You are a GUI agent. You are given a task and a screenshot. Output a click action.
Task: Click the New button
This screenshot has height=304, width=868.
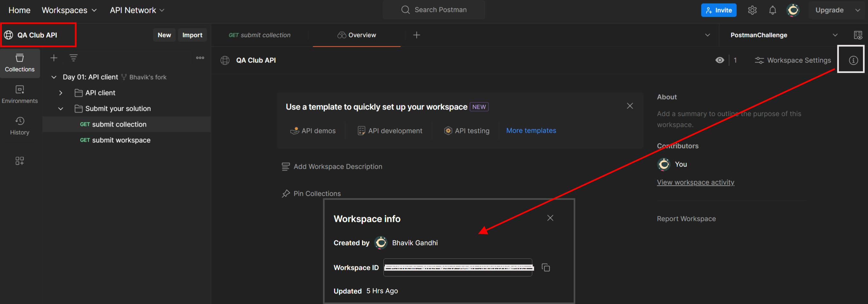(x=164, y=35)
